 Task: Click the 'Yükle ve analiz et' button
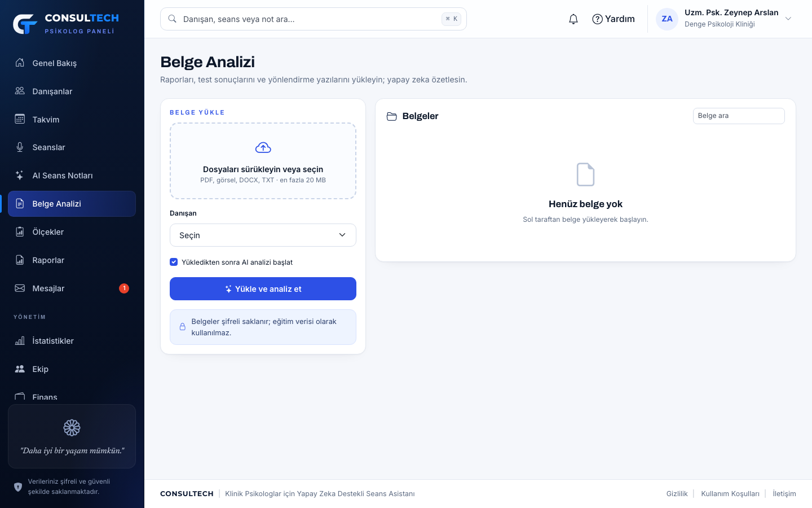click(263, 289)
